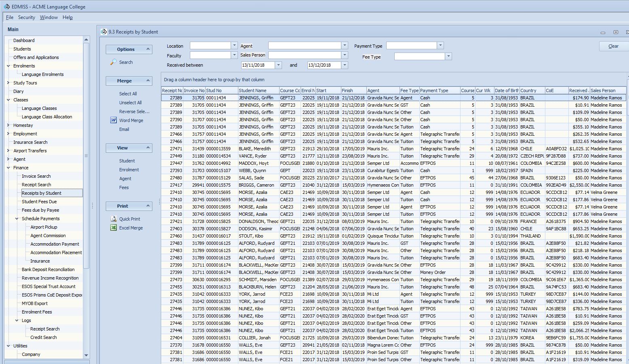Screen dimensions: 629x364
Task: Collapse the Merge panel chevron
Action: pos(148,80)
